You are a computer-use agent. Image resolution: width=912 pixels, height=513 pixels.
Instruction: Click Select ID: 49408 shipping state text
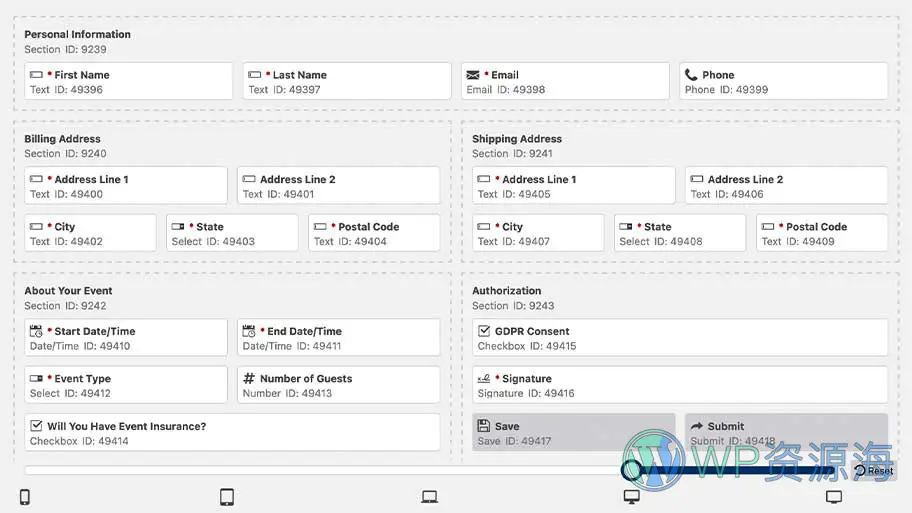pyautogui.click(x=661, y=241)
